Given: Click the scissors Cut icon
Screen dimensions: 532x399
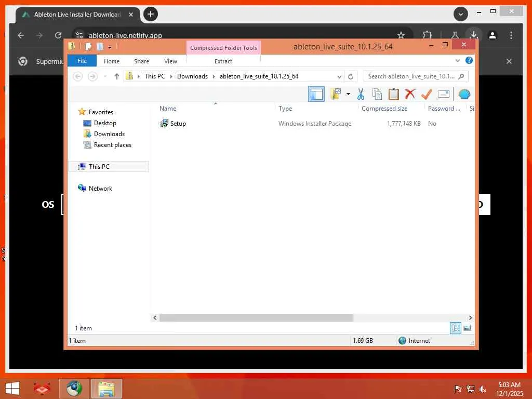Looking at the screenshot, I should [361, 94].
